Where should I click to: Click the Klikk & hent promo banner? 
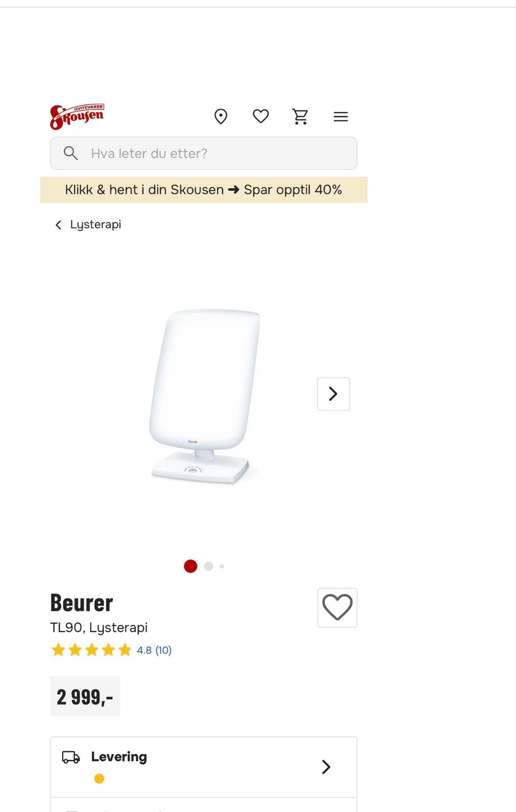pos(204,190)
